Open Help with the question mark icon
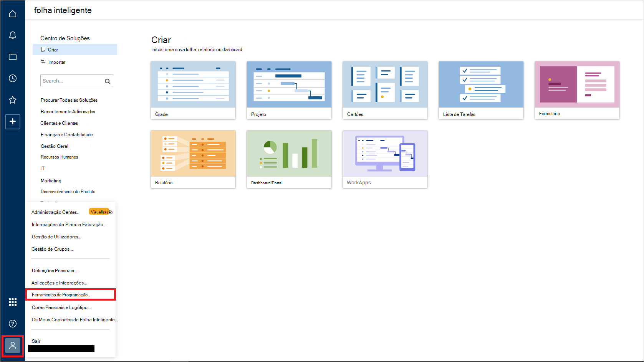This screenshot has width=644, height=362. click(13, 324)
